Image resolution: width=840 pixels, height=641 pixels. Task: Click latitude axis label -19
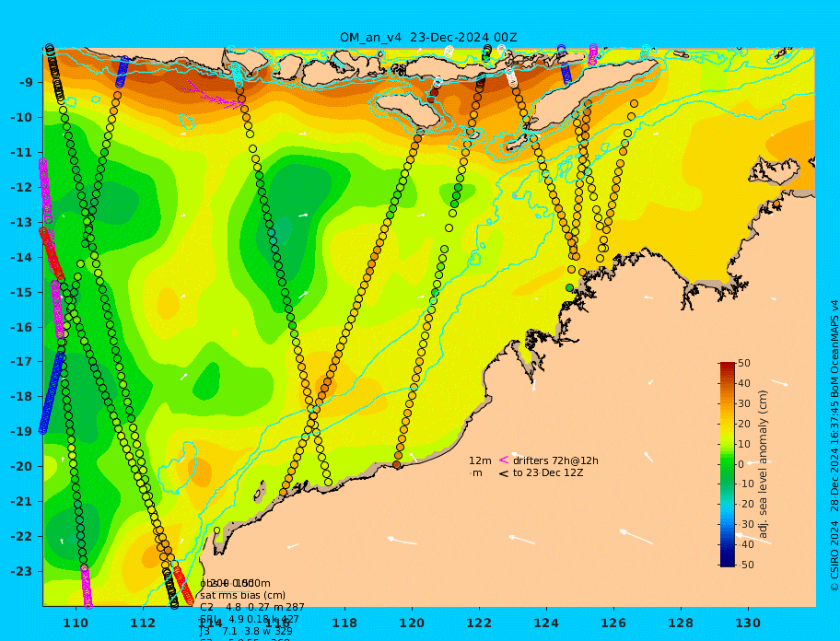click(21, 432)
